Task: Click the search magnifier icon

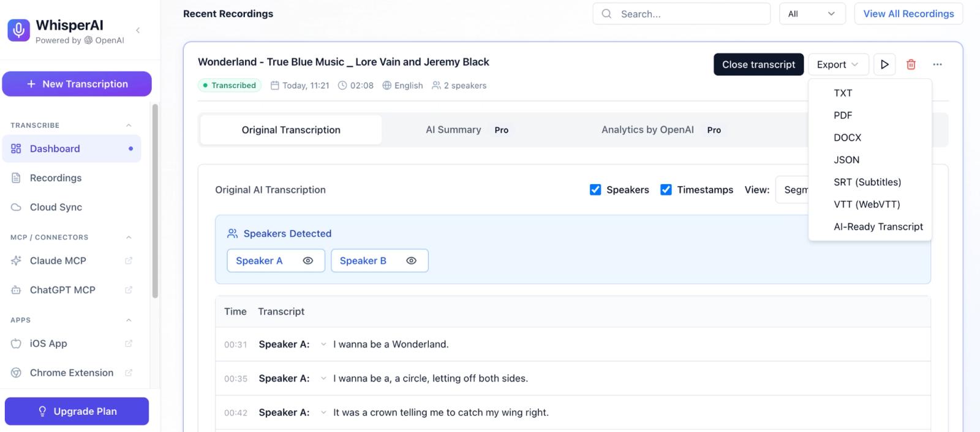Action: [606, 13]
